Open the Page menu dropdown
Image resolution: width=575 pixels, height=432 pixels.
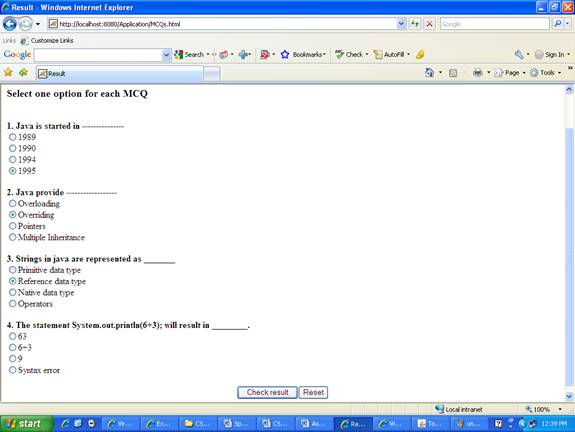[510, 73]
